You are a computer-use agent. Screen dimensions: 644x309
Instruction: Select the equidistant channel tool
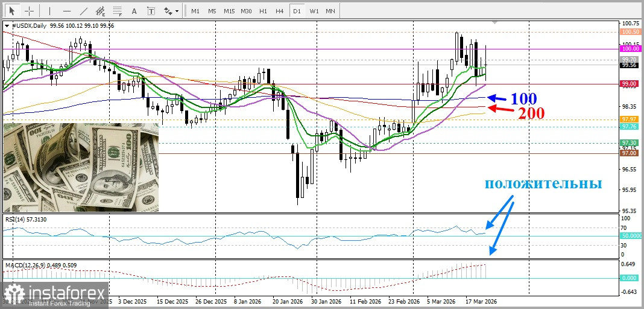(100, 11)
